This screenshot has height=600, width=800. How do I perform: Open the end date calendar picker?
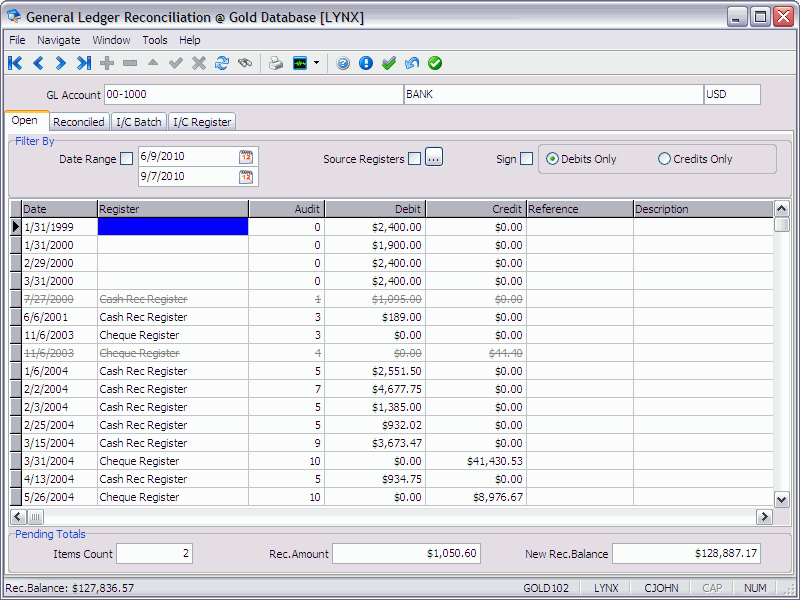pos(246,177)
